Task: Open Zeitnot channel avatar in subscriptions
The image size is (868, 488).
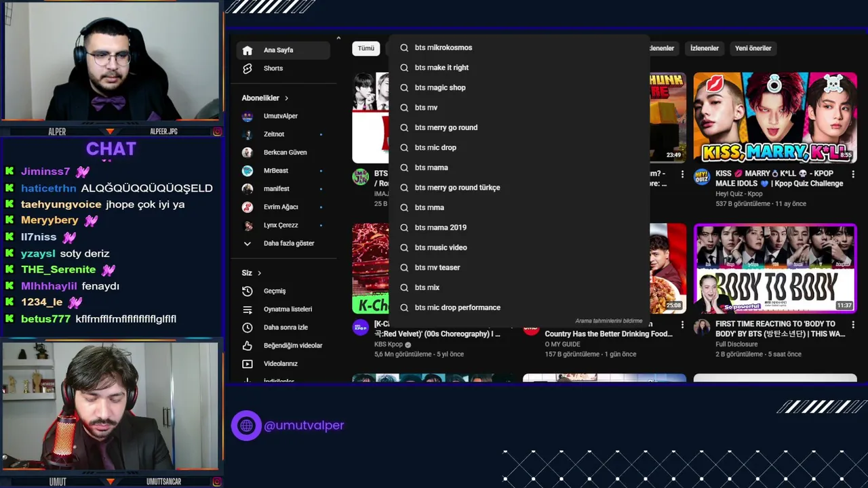Action: pos(248,134)
